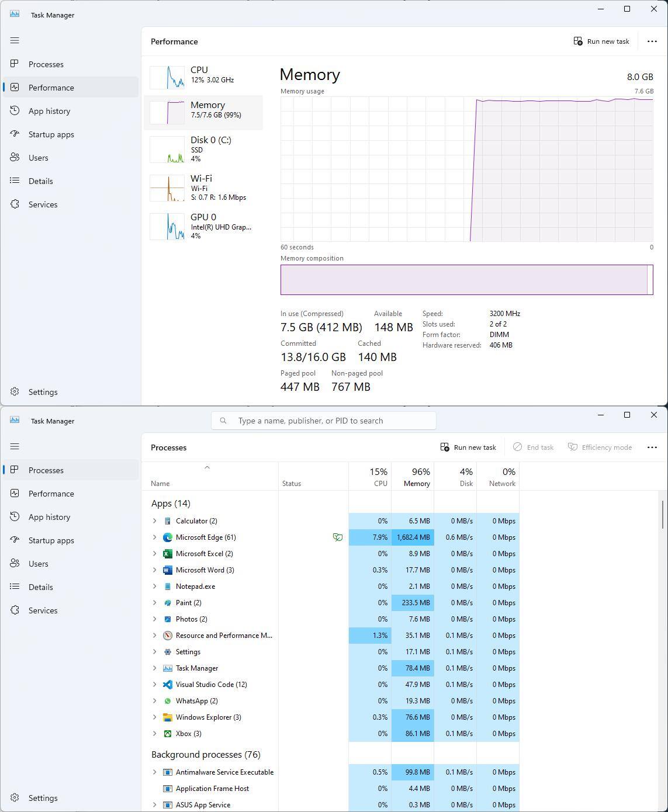The width and height of the screenshot is (668, 812).
Task: Click Run new task in the Processes window
Action: point(468,447)
